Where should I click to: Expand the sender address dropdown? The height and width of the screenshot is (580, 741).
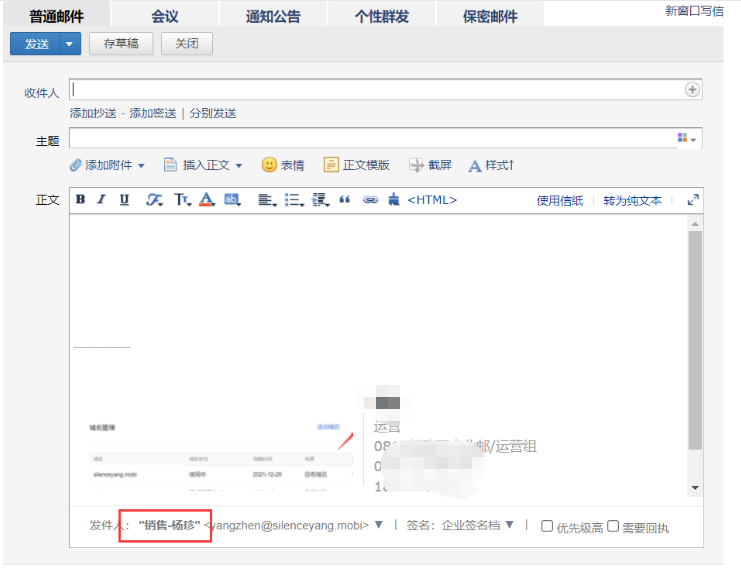(x=378, y=525)
